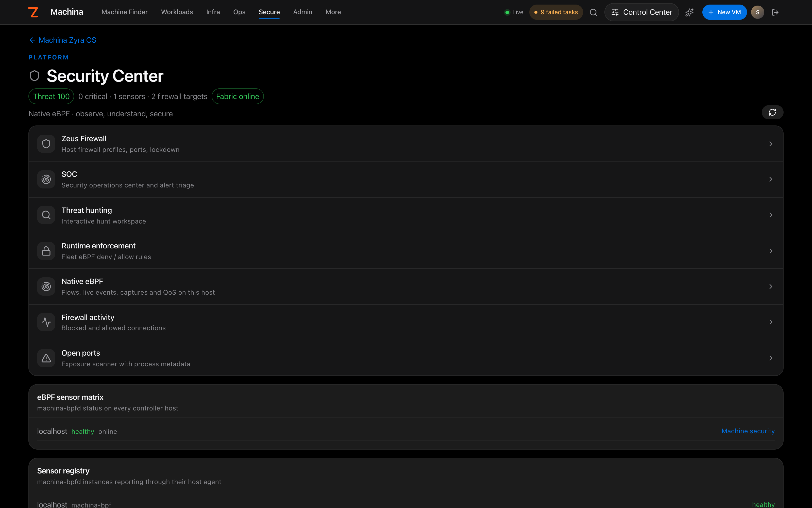Open the Control Center button
The width and height of the screenshot is (812, 508).
641,12
